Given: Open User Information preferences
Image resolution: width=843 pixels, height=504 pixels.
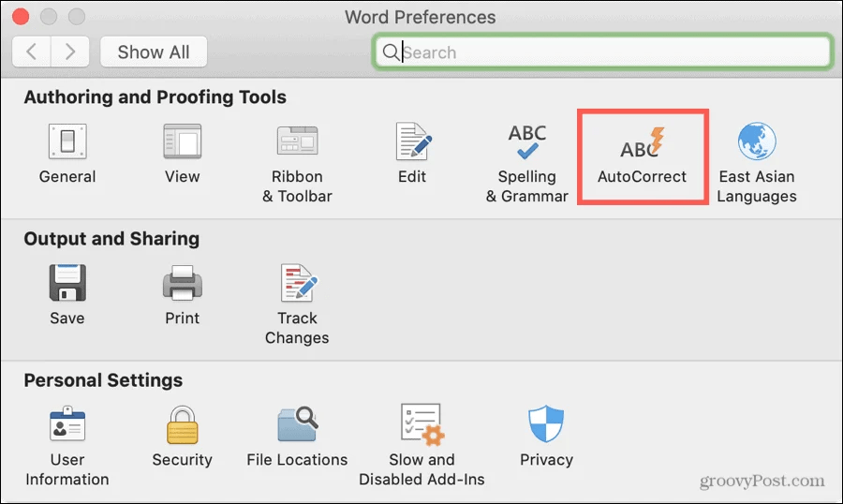Looking at the screenshot, I should click(x=67, y=446).
